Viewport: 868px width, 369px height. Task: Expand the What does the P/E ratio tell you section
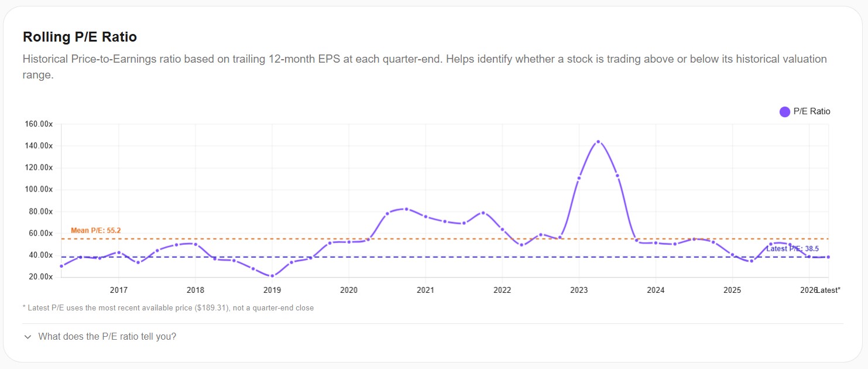(107, 336)
